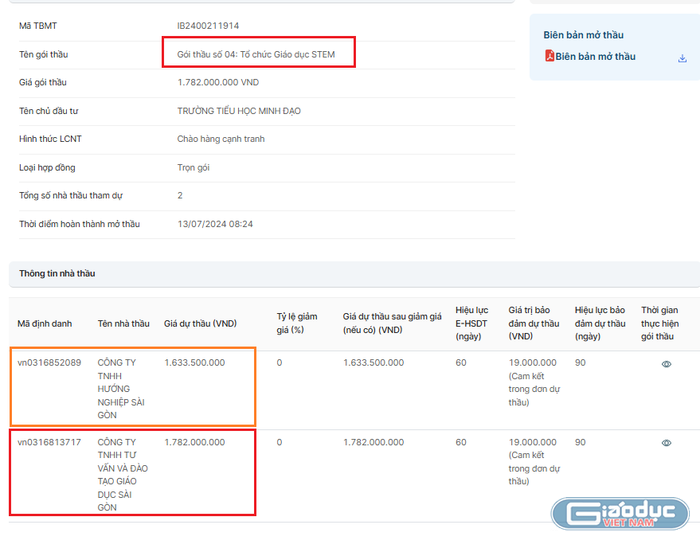Sort by Tên nhà thầu column header
Viewport: 700px width, 541px height.
click(123, 323)
